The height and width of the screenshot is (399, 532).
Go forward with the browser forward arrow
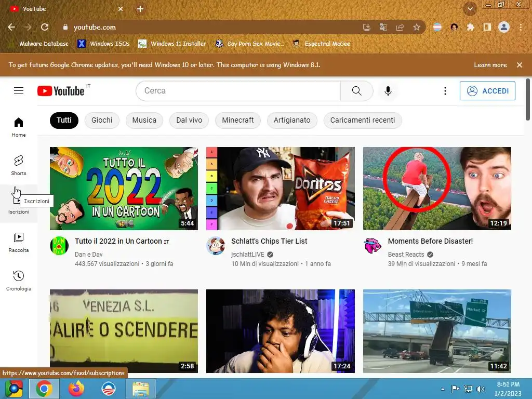pos(28,27)
